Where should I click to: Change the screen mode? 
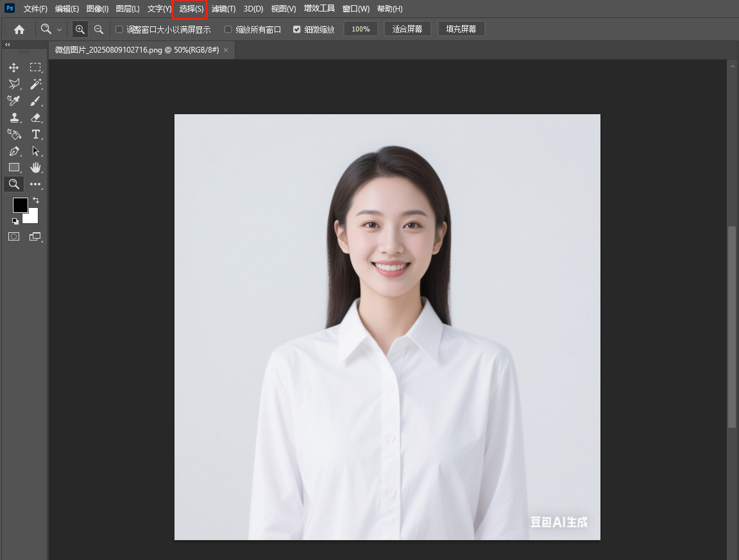pos(35,237)
